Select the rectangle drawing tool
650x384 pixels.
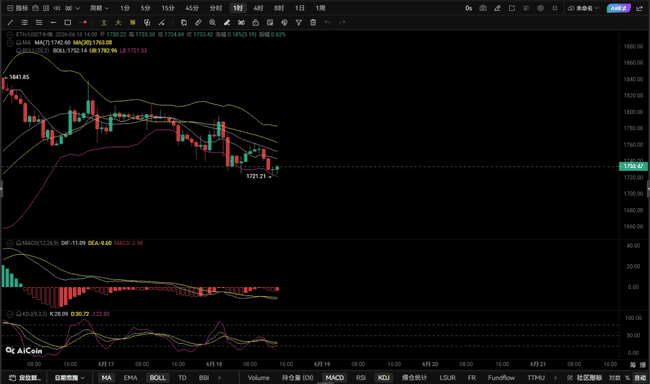point(68,22)
